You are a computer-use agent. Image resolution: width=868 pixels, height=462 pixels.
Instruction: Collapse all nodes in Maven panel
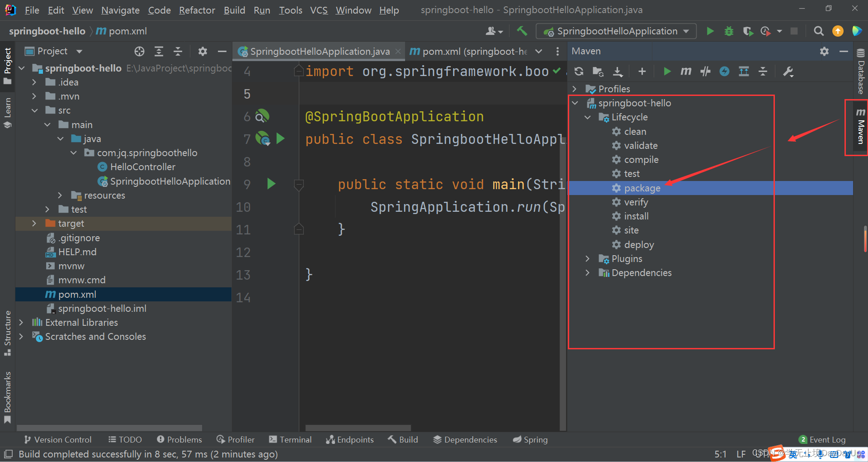[x=763, y=71]
